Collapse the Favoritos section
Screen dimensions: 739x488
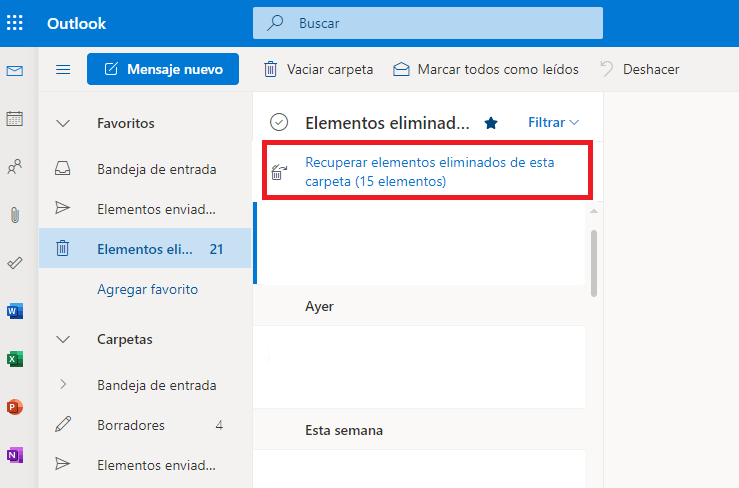(63, 124)
